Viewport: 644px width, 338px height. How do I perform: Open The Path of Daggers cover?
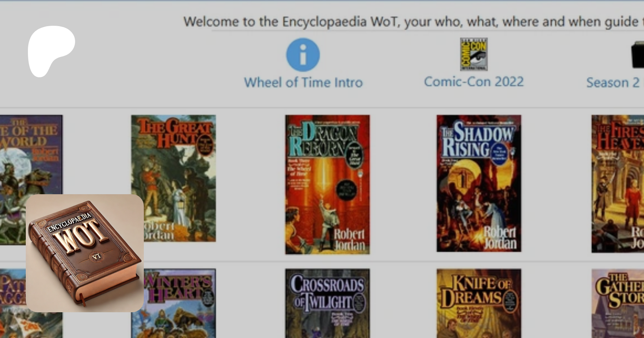click(x=13, y=303)
